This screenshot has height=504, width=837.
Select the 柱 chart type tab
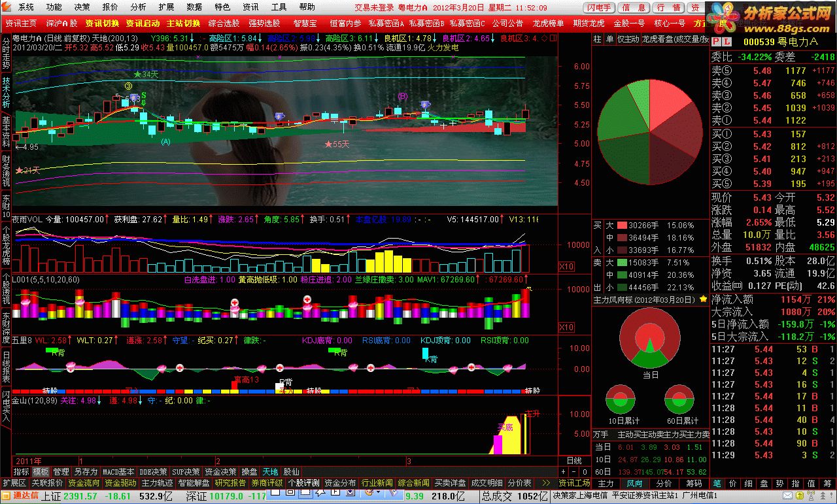[x=598, y=39]
